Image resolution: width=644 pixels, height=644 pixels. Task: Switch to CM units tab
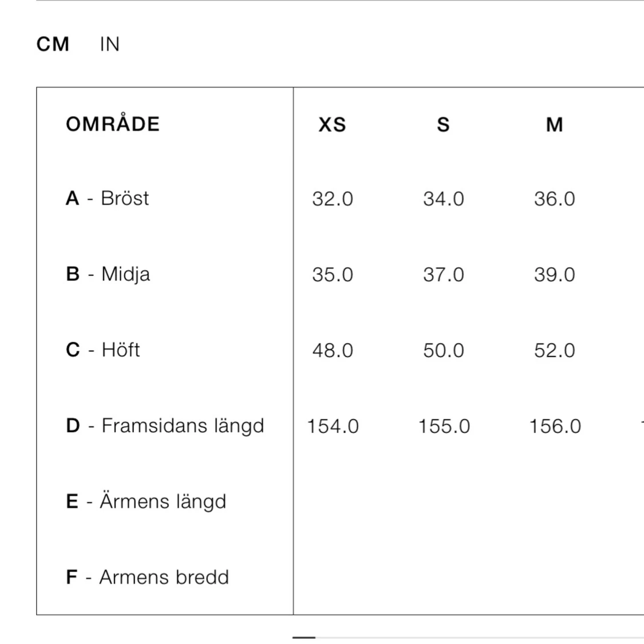click(x=53, y=44)
